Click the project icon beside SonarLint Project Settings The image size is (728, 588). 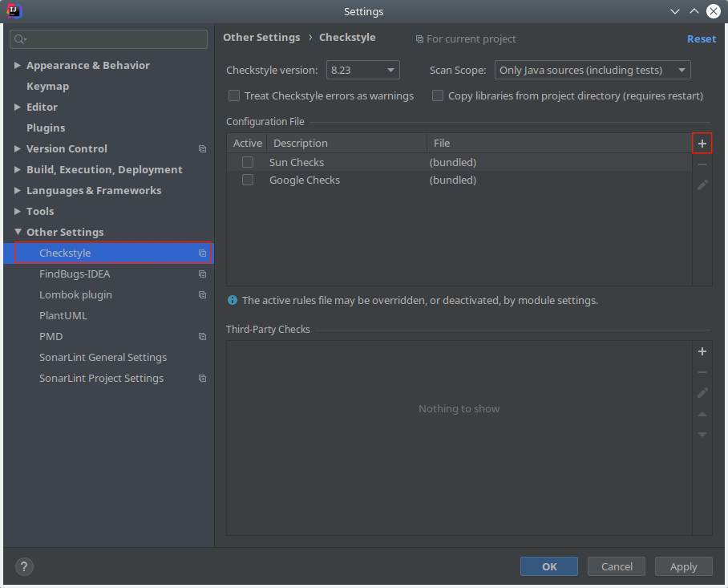202,379
